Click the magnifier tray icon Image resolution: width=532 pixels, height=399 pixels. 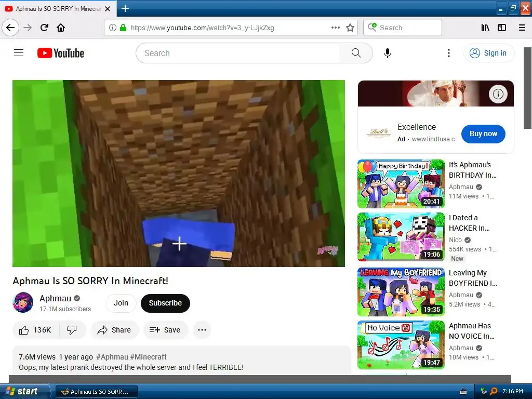pos(494,391)
